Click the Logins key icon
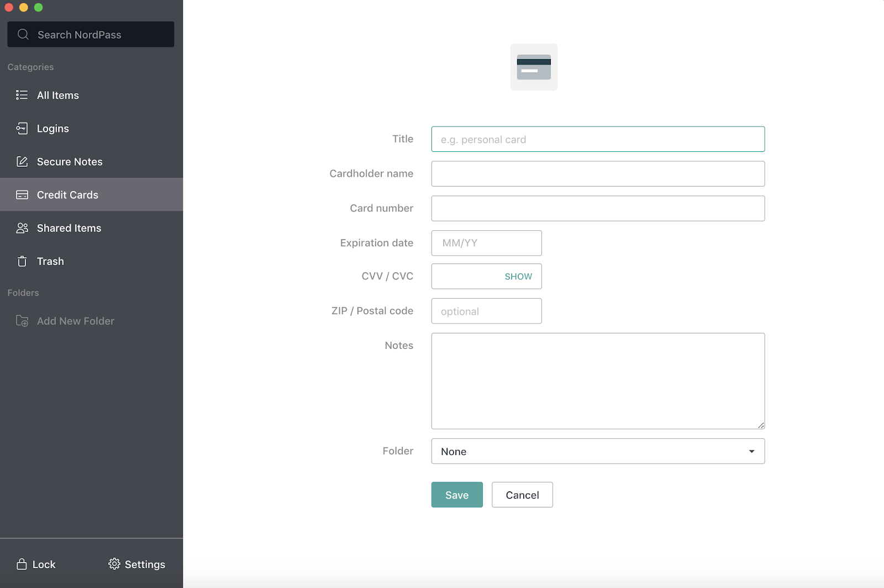Image resolution: width=884 pixels, height=588 pixels. [22, 128]
